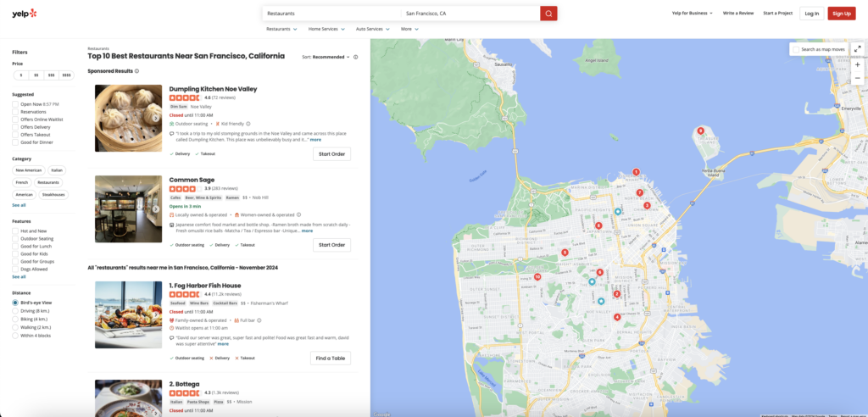868x417 pixels.
Task: Open the Kid friendly info icon
Action: point(248,124)
